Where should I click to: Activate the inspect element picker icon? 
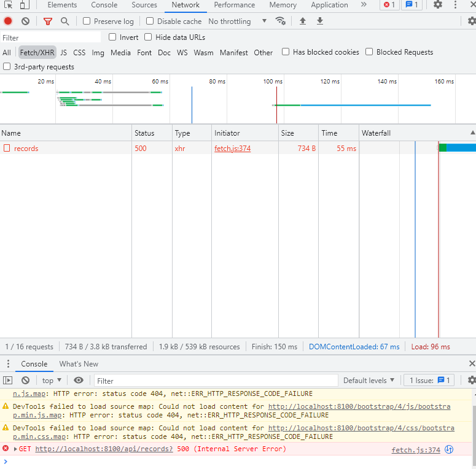click(8, 5)
